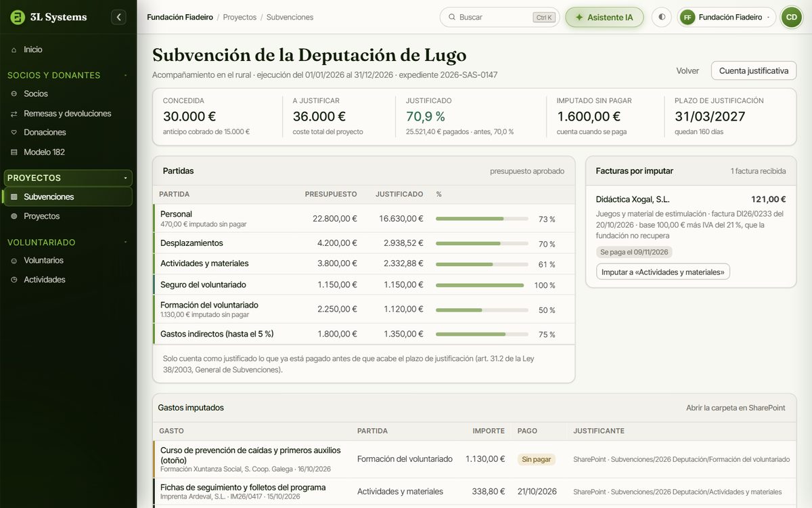Click the Asistente IA button
812x508 pixels.
click(x=604, y=18)
